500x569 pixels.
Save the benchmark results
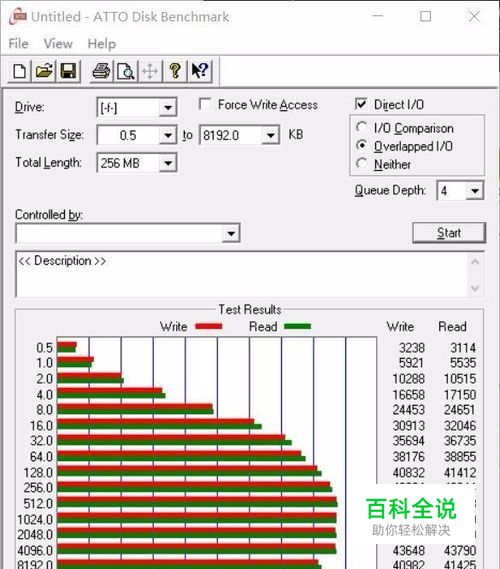[68, 71]
